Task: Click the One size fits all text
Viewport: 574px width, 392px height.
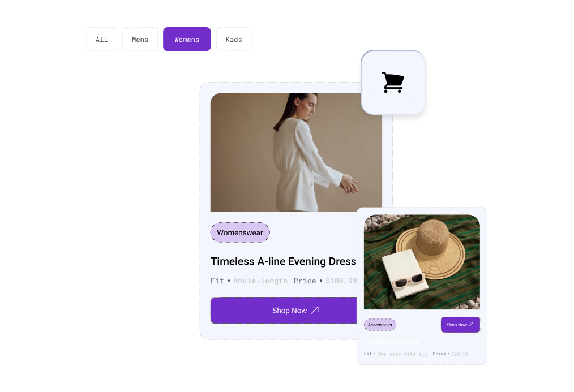Action: click(x=402, y=354)
